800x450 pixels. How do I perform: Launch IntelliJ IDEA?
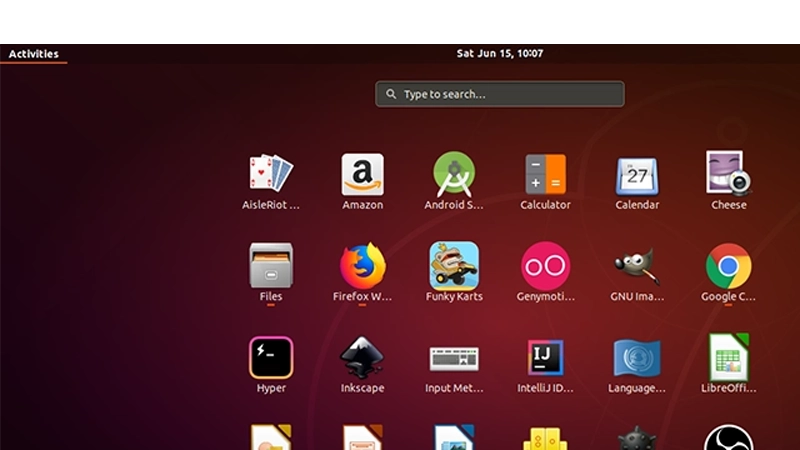point(545,365)
